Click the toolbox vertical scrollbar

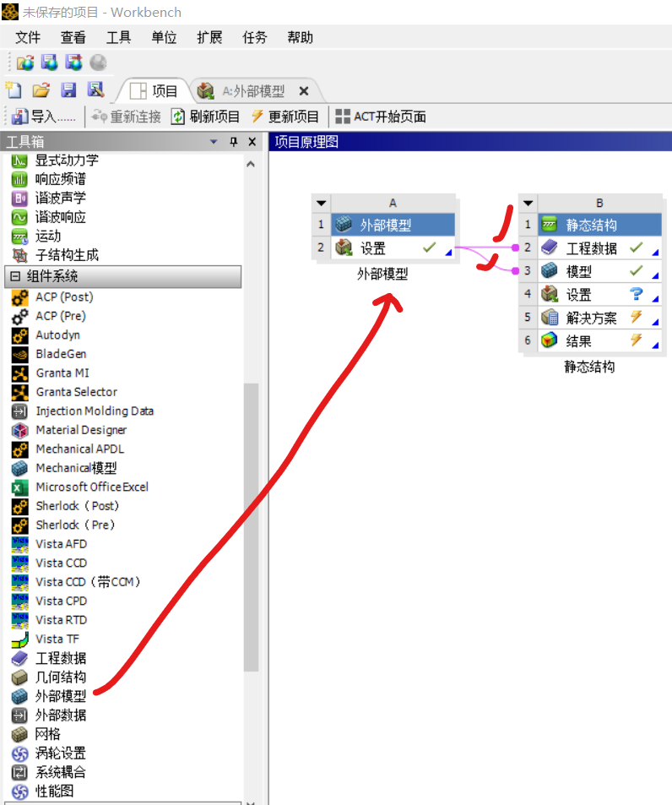point(251,527)
